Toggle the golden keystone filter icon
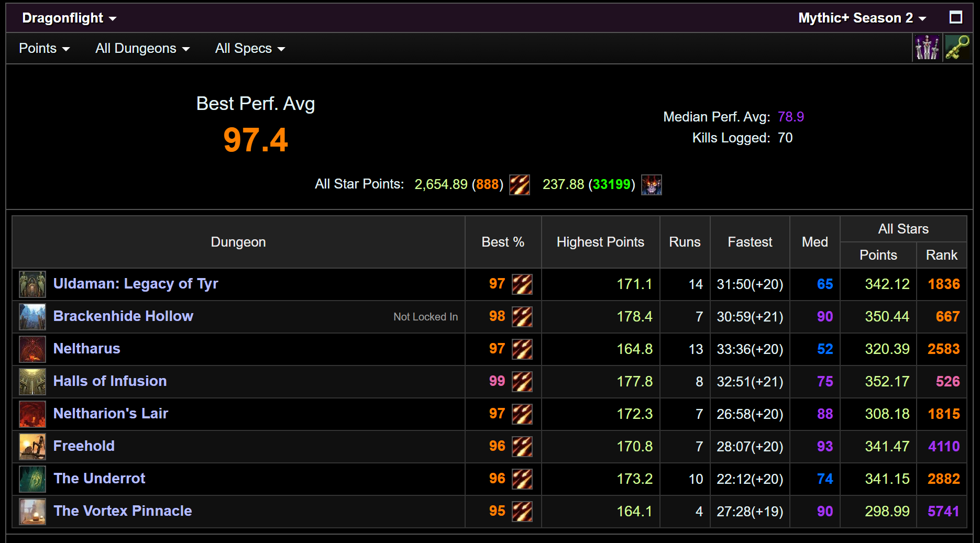 (959, 48)
